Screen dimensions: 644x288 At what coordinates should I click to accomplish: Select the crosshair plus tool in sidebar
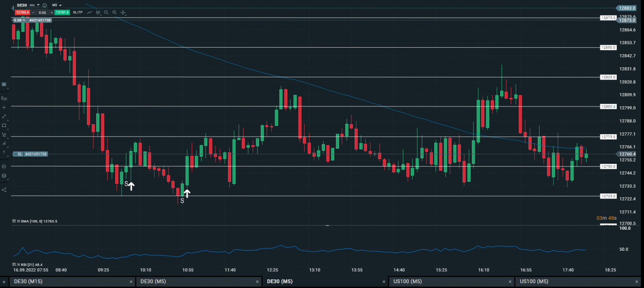coord(4,107)
